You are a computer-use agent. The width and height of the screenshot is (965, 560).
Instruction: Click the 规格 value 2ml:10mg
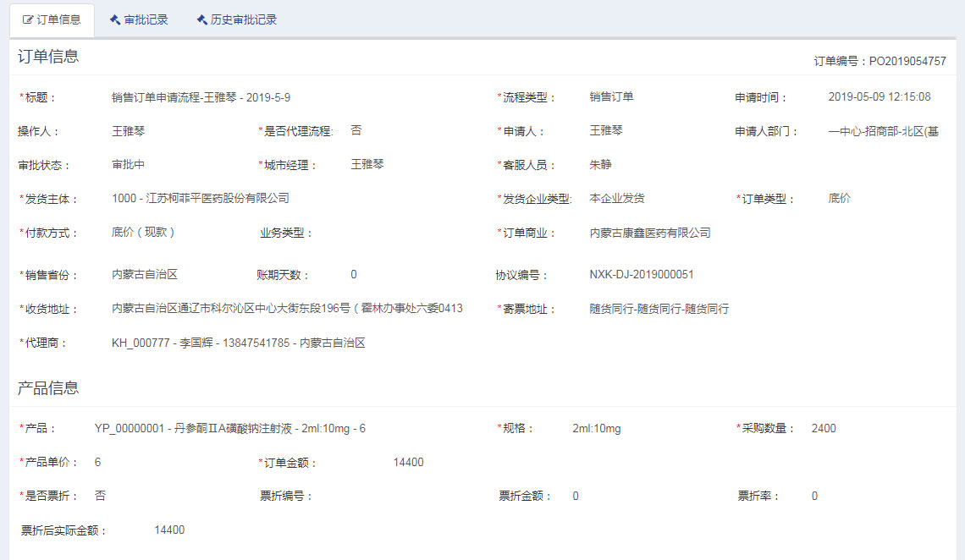(x=597, y=428)
